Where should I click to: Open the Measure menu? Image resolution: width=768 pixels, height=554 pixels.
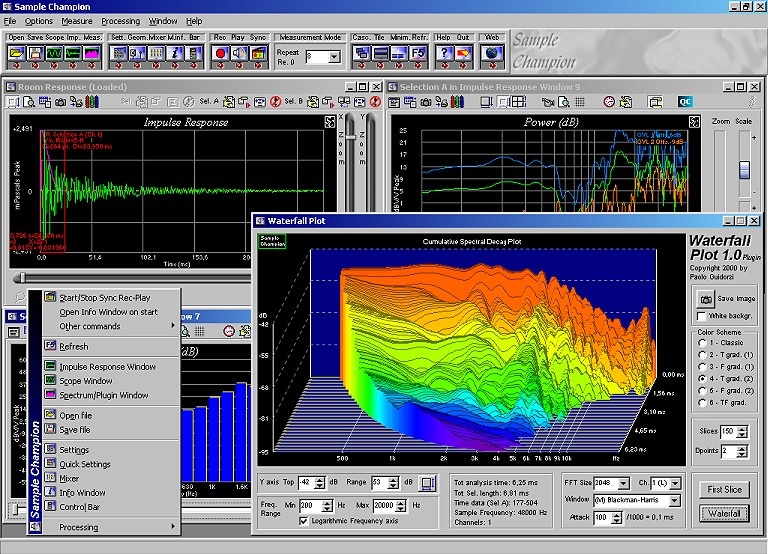tap(76, 21)
